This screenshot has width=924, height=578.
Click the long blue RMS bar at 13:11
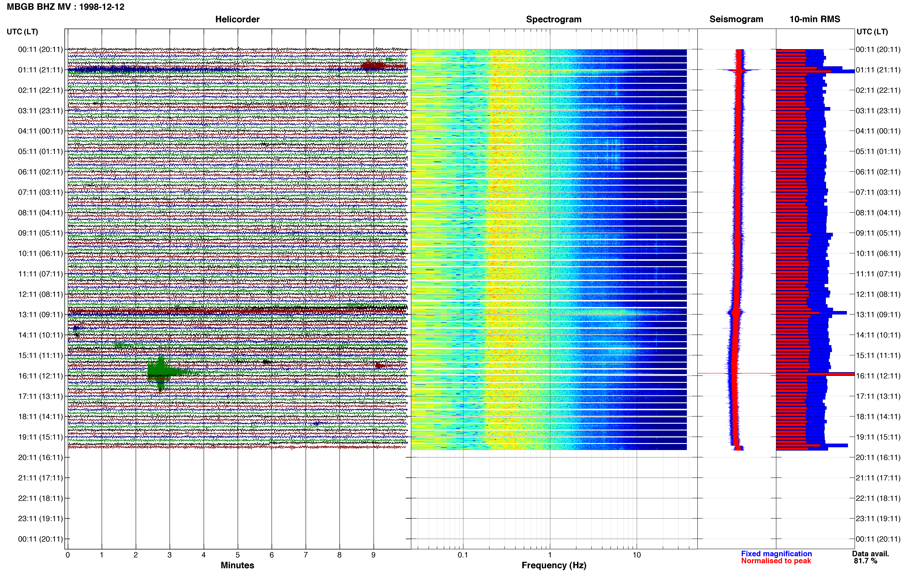click(811, 313)
